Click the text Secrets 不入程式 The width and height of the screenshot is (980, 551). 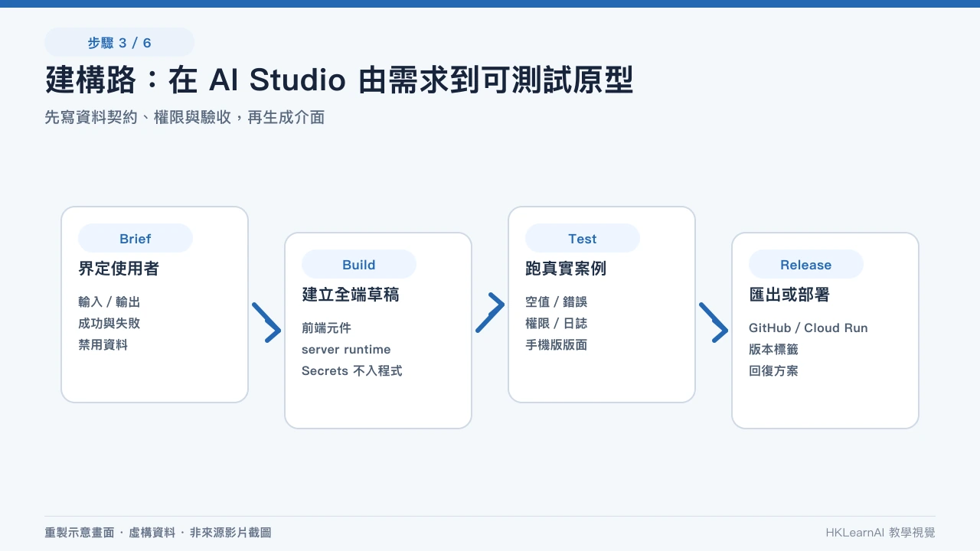(352, 370)
